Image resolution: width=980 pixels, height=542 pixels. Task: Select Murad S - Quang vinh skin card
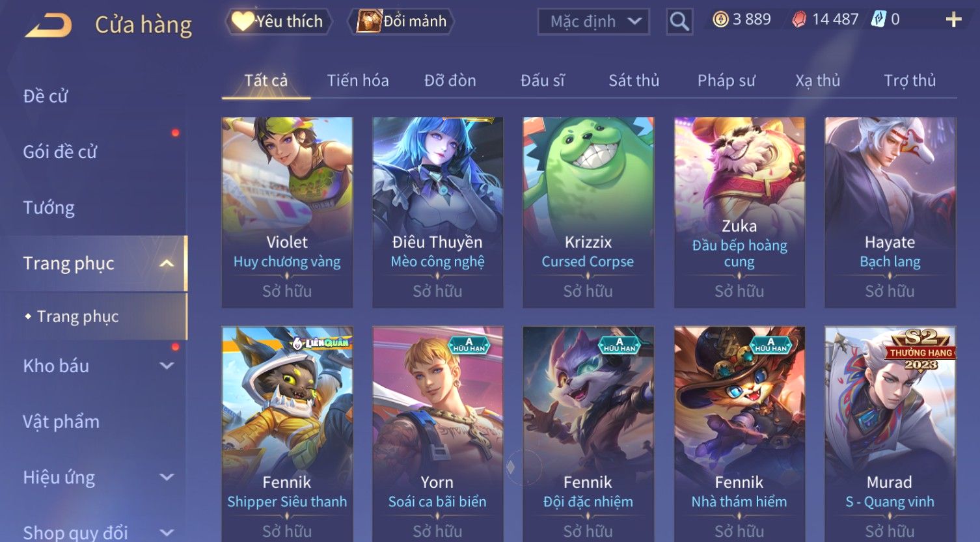click(x=890, y=434)
